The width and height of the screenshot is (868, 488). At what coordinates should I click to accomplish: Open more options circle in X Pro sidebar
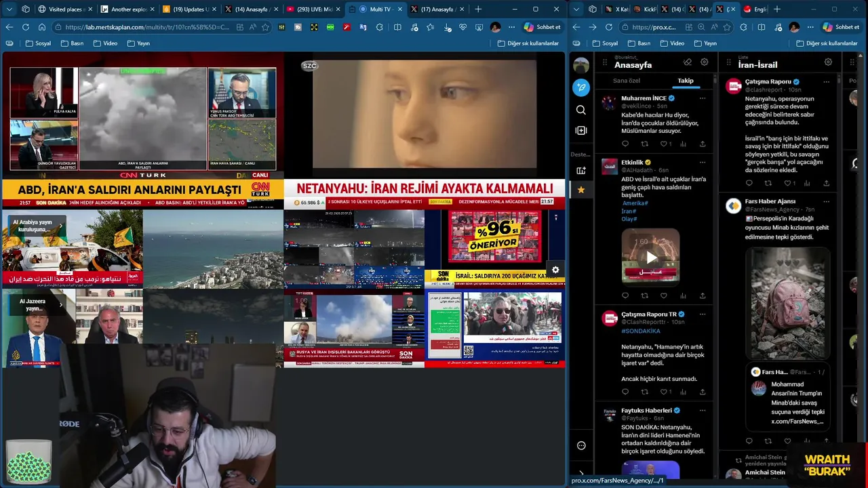(581, 445)
